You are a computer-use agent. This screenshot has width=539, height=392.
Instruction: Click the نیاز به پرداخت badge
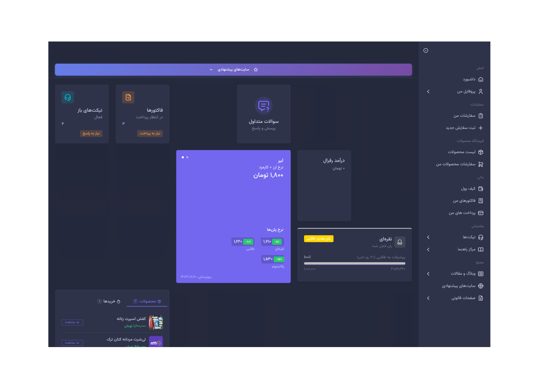[150, 133]
